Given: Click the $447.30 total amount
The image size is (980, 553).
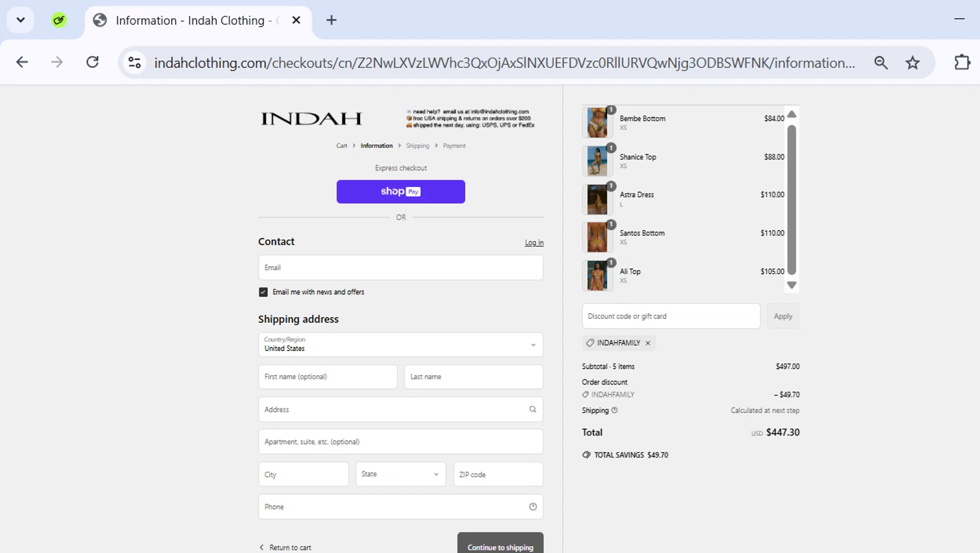Looking at the screenshot, I should (783, 432).
